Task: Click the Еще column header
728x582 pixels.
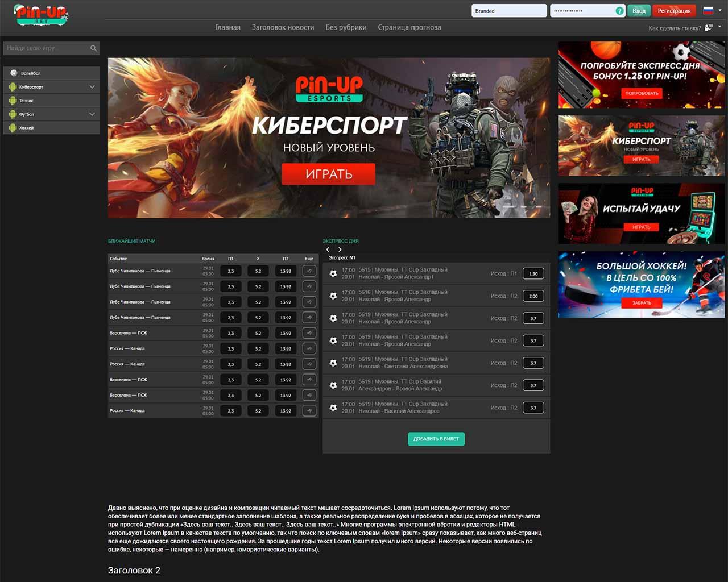Action: [309, 259]
